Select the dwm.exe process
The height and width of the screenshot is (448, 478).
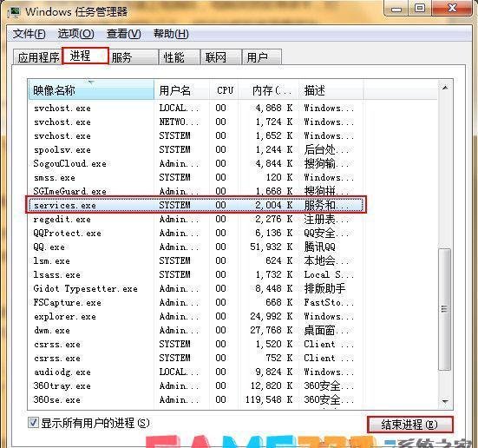coord(196,330)
